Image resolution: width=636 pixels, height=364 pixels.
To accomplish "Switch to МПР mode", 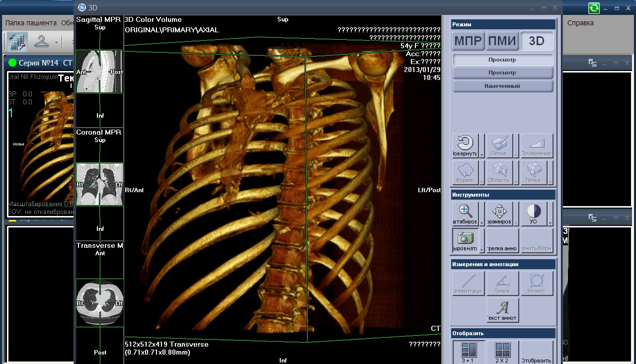I will pos(468,41).
